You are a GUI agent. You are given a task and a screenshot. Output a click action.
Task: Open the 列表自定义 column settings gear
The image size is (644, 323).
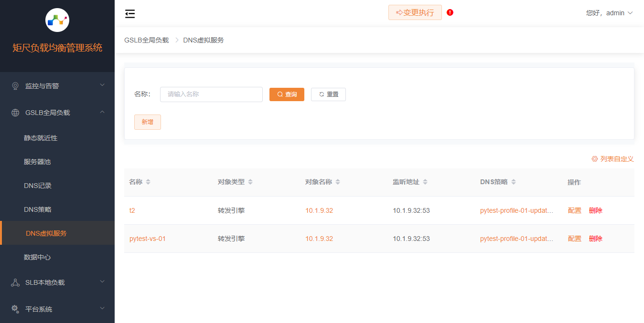point(595,159)
